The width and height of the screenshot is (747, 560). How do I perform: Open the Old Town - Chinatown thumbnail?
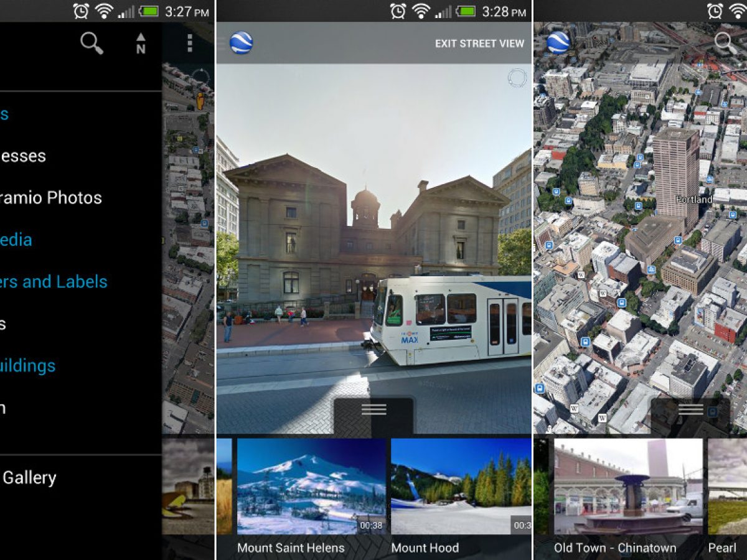pos(628,487)
